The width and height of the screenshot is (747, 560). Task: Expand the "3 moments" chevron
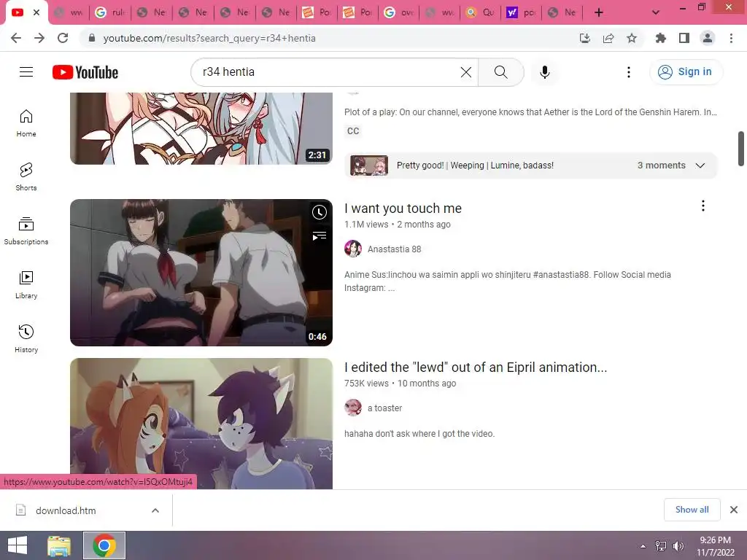pos(700,166)
